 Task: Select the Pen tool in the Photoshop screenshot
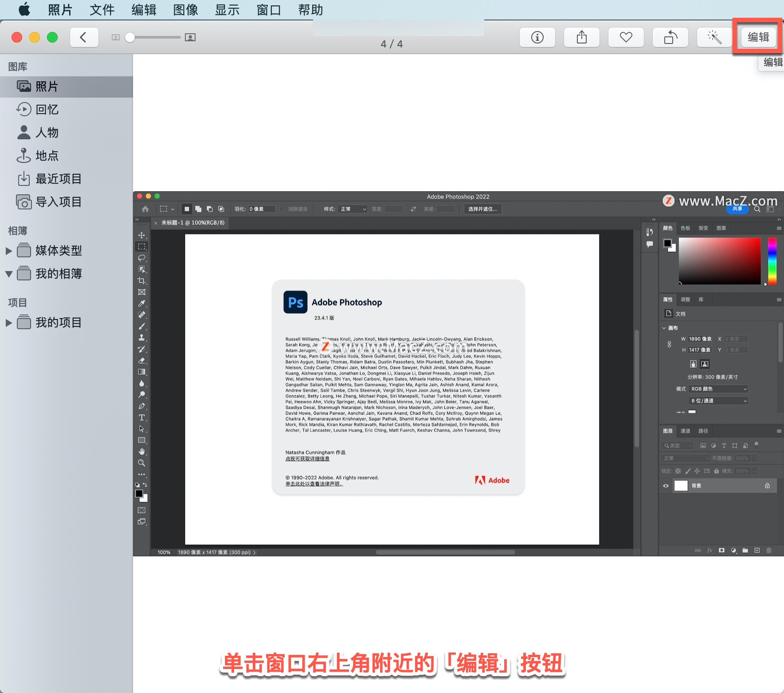click(x=142, y=406)
